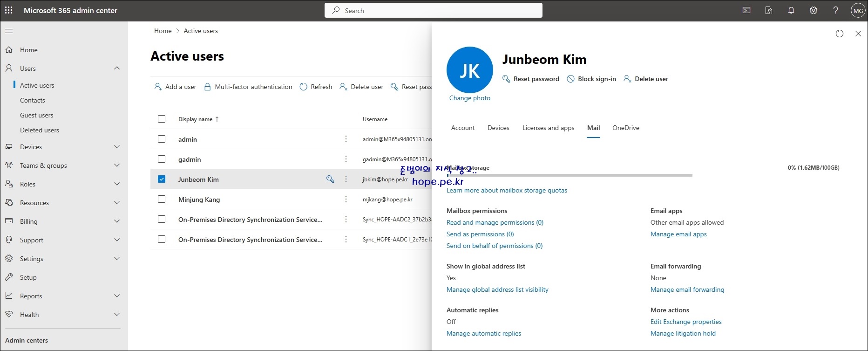Collapse the Users section chevron
868x351 pixels.
(117, 68)
